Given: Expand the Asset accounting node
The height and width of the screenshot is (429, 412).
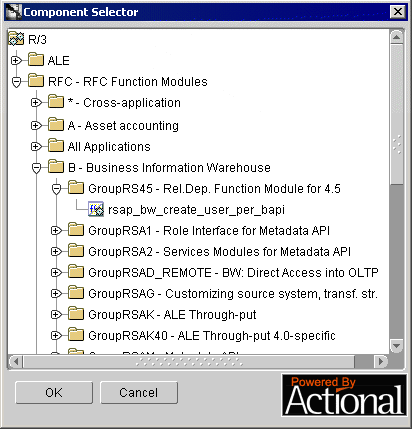Looking at the screenshot, I should tap(36, 125).
